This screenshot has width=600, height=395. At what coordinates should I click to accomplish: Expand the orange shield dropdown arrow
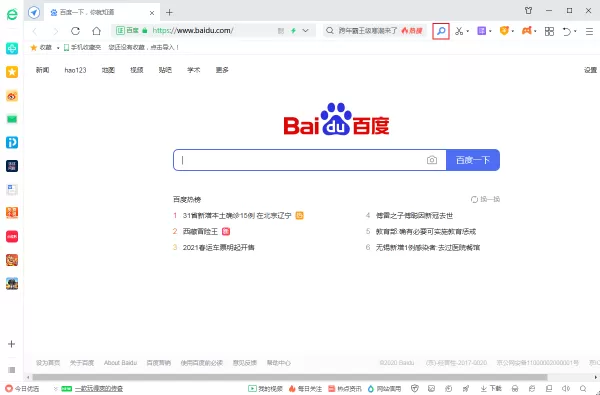pos(513,31)
